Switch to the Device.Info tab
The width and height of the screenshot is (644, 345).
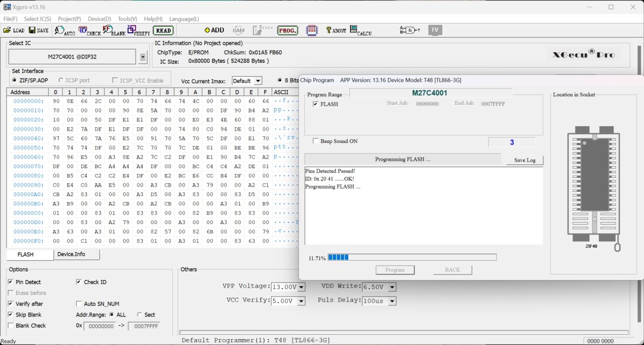77,254
